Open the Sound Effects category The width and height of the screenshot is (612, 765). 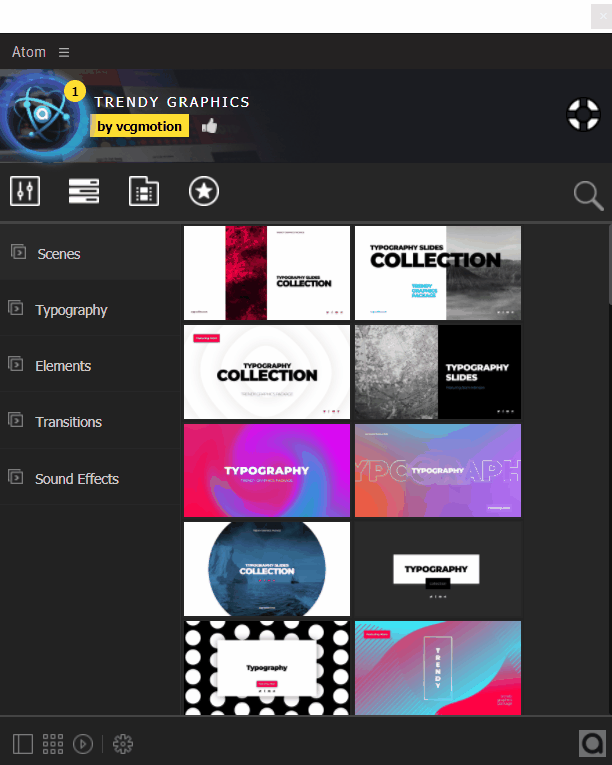(x=76, y=479)
